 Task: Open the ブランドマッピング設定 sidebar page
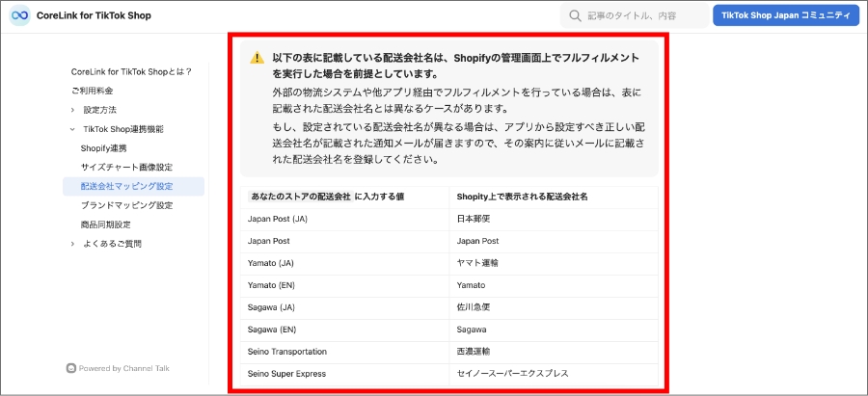click(x=126, y=205)
